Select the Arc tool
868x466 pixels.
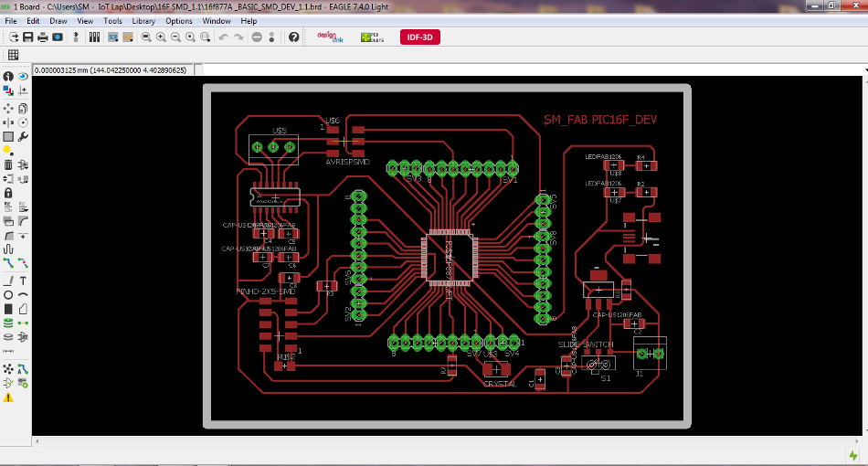[23, 295]
